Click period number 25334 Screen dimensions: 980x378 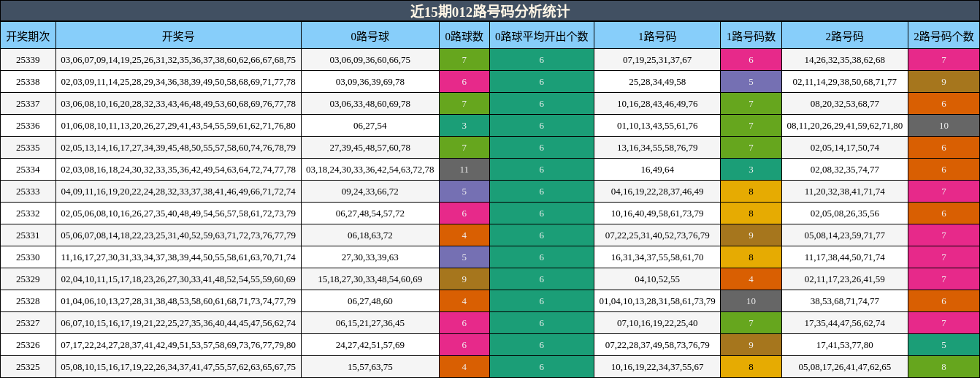[x=28, y=170]
